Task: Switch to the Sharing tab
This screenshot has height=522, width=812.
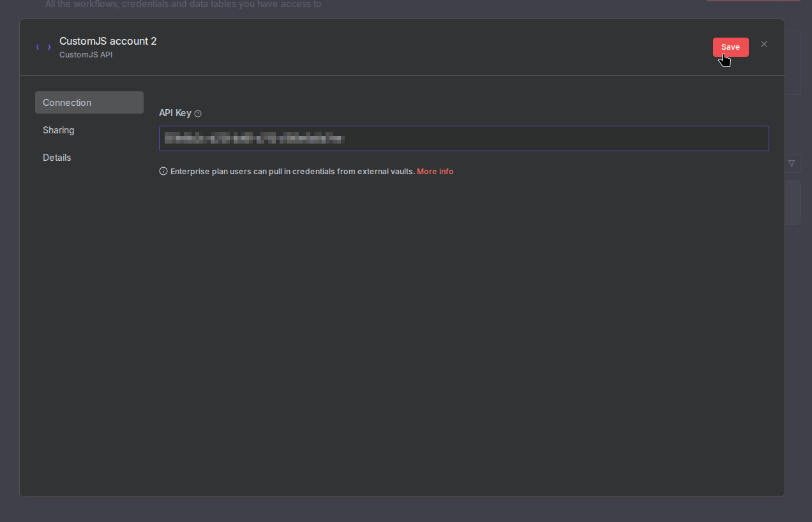Action: [x=59, y=130]
